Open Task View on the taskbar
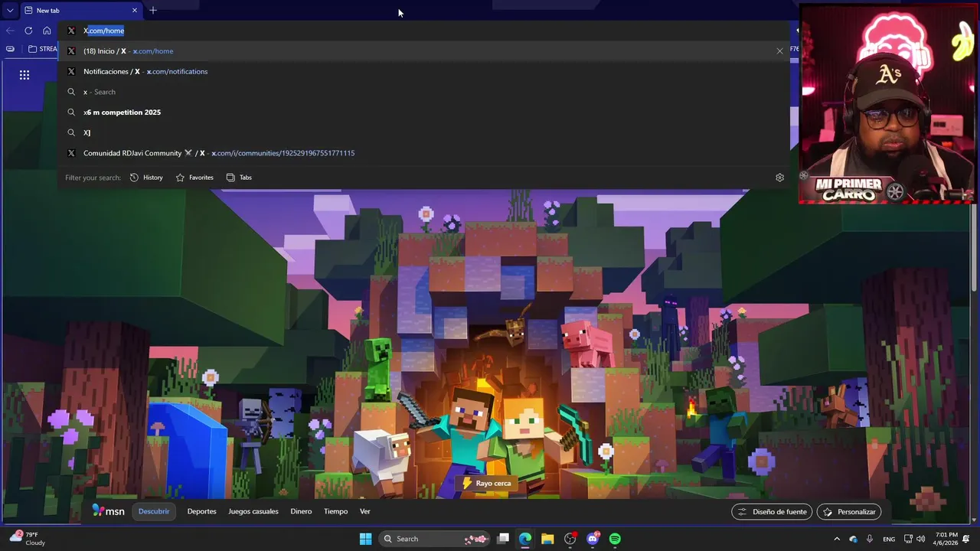Viewport: 980px width, 551px height. [503, 539]
